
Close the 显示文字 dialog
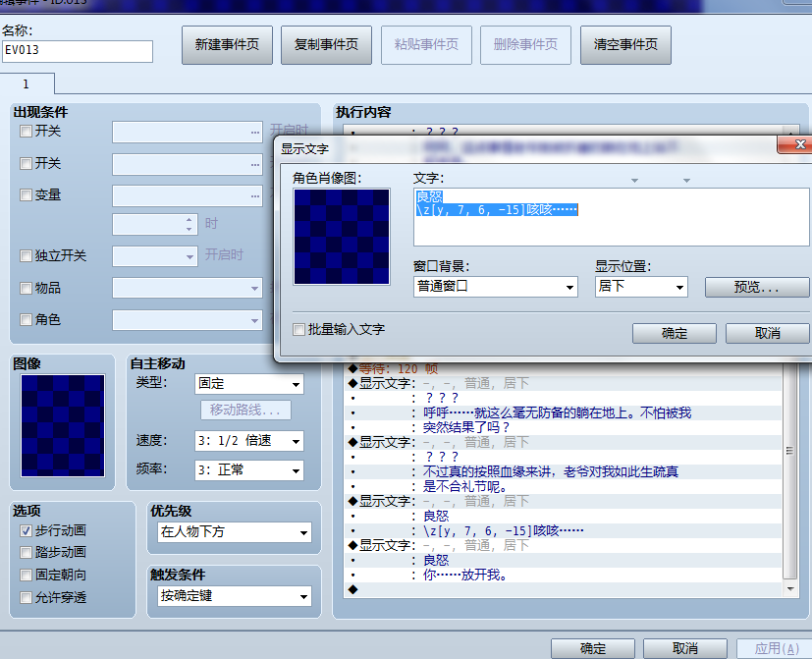(x=797, y=144)
